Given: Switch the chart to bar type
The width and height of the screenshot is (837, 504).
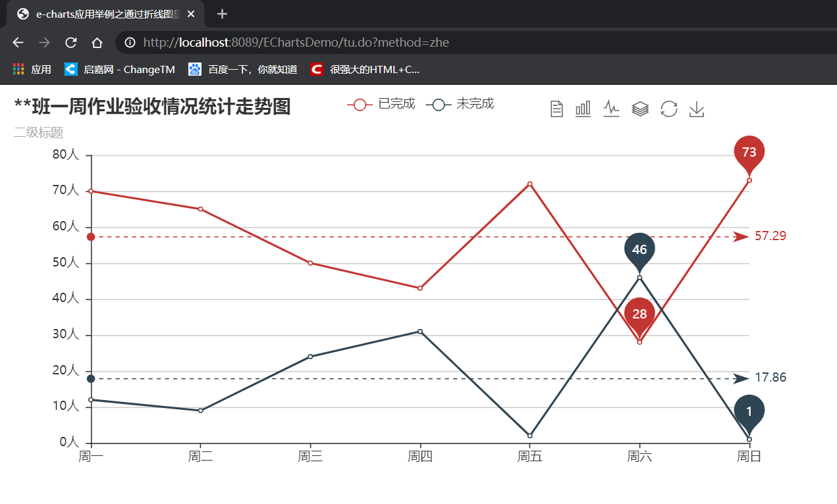Looking at the screenshot, I should (583, 109).
